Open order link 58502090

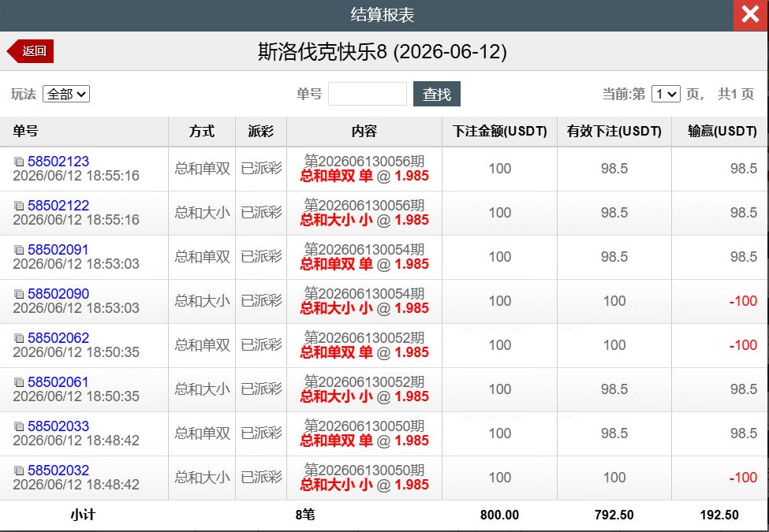(58, 293)
